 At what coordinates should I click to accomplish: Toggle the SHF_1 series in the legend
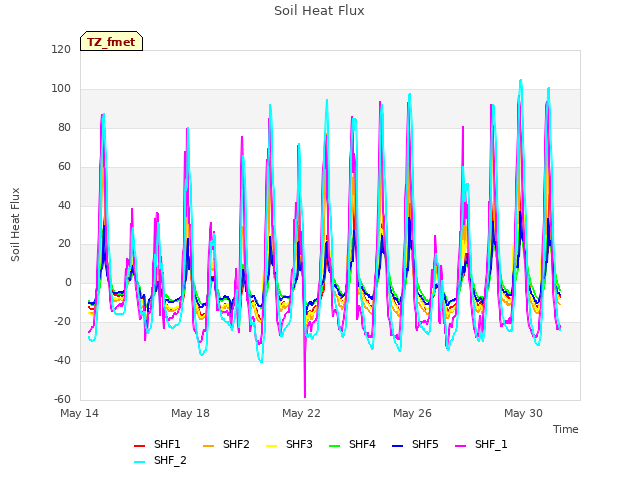coord(481,444)
